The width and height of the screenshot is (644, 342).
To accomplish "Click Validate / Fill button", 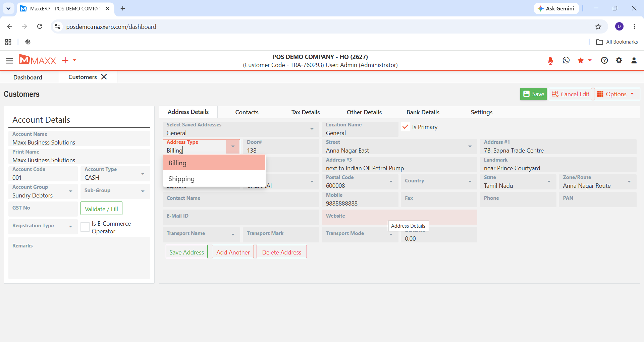I will 101,209.
